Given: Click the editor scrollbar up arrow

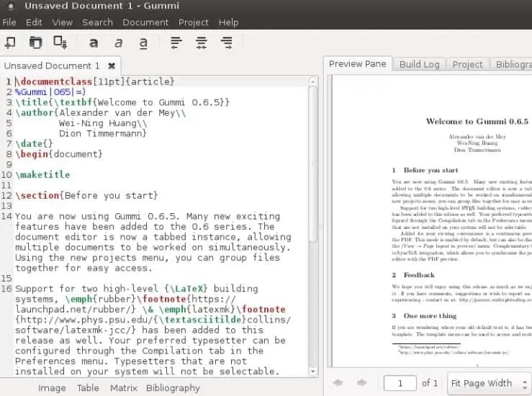Looking at the screenshot, I should click(x=313, y=81).
